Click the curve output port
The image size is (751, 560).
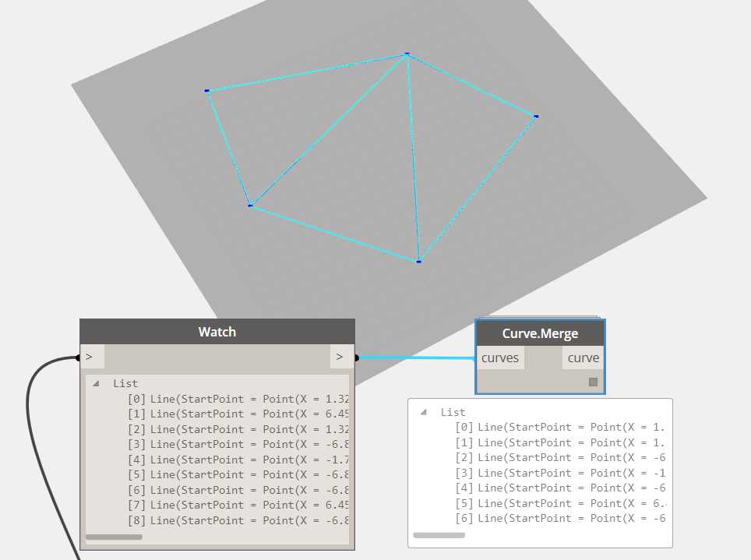point(583,357)
